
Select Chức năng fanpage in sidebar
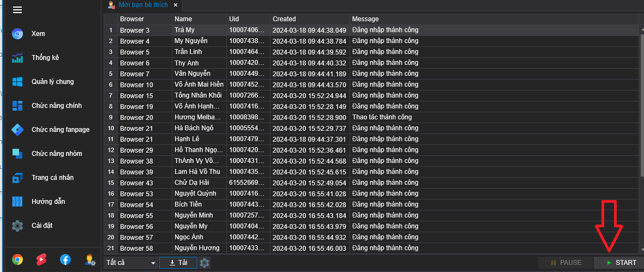60,130
